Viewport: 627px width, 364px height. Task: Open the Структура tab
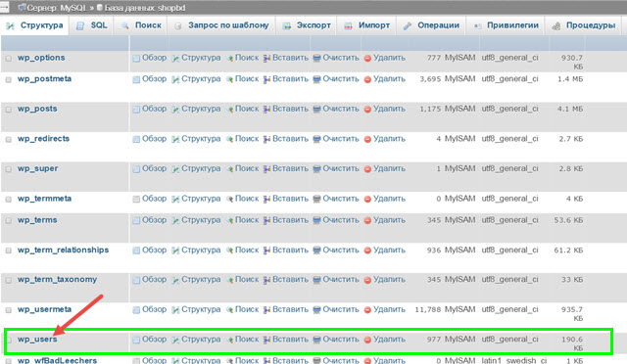click(x=35, y=25)
